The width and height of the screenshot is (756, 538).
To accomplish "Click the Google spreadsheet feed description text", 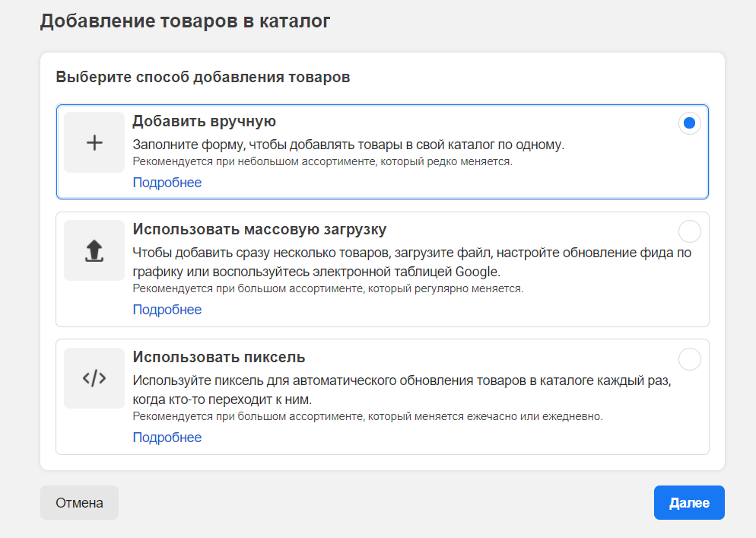I will 411,262.
